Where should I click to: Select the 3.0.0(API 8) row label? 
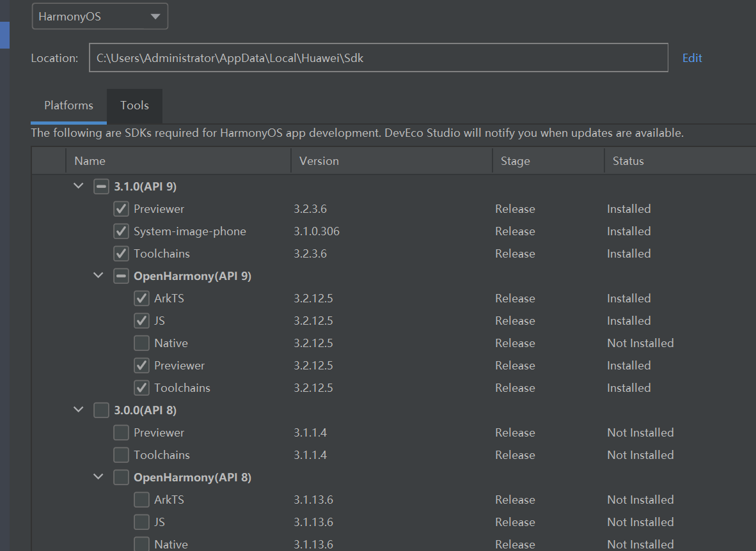[x=145, y=410]
